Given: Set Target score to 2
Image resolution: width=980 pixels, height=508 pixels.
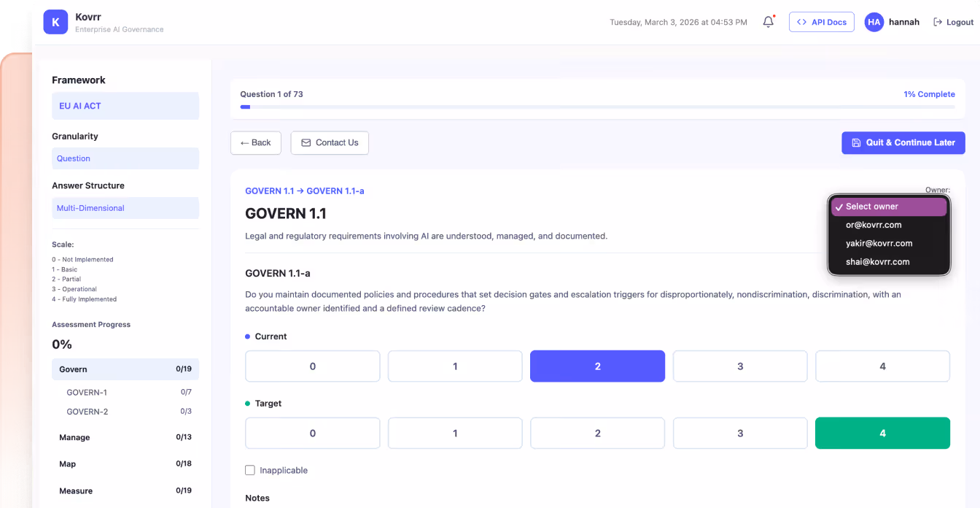Looking at the screenshot, I should [597, 433].
